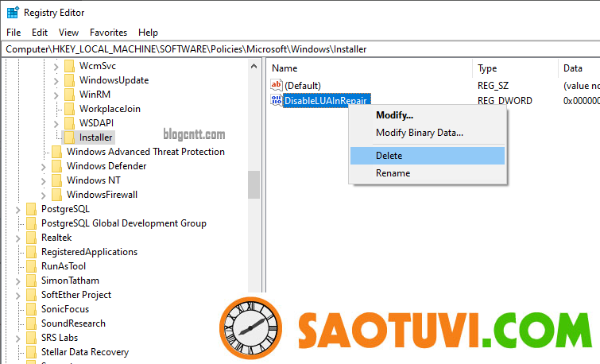The height and width of the screenshot is (364, 600).
Task: Open the File menu
Action: (x=14, y=33)
